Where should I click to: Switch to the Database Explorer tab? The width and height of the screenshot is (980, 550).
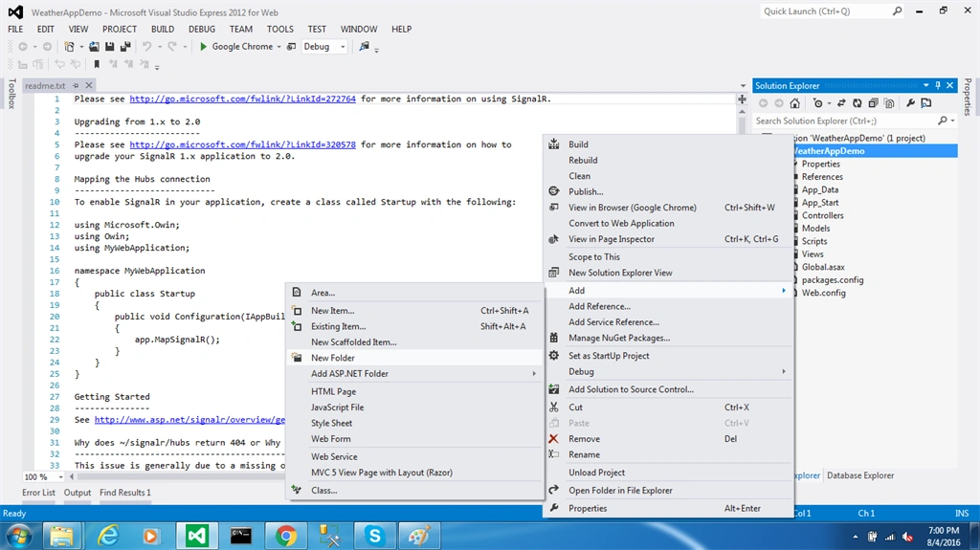point(860,475)
